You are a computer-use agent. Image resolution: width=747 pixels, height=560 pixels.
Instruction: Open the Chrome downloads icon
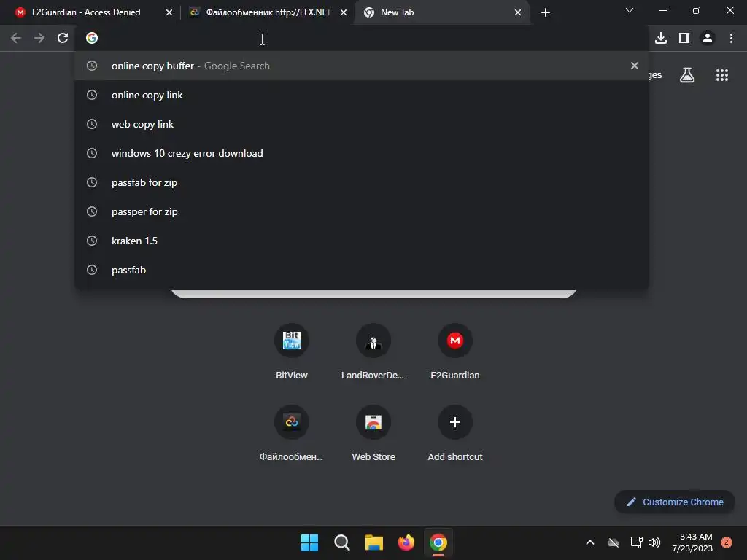(x=661, y=38)
